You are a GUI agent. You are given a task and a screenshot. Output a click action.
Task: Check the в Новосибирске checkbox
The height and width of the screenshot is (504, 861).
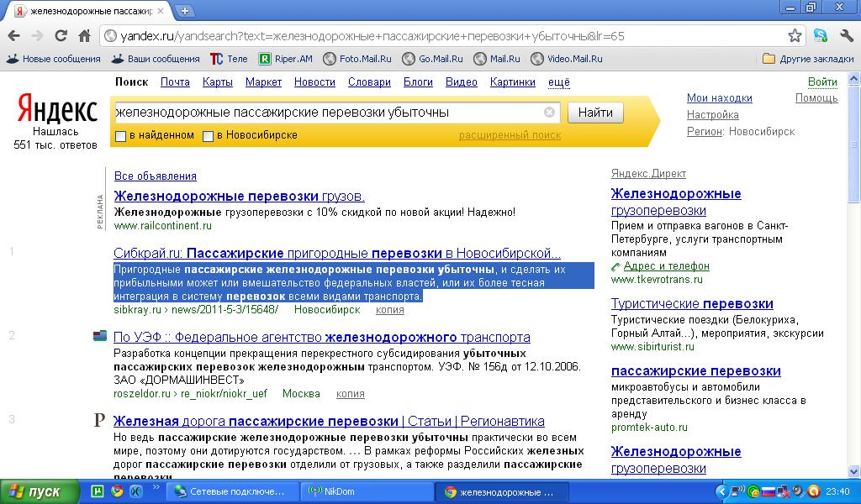(x=209, y=136)
